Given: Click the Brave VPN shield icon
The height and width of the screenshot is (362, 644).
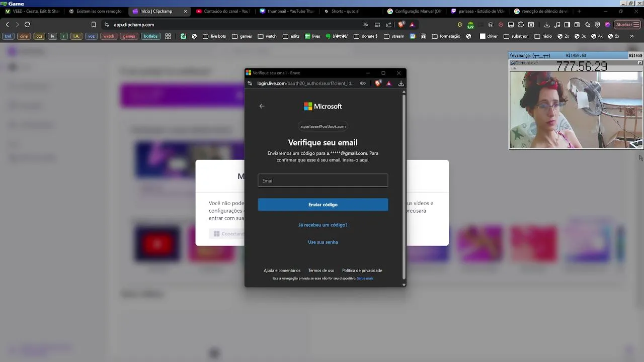Looking at the screenshot, I should coord(597,25).
